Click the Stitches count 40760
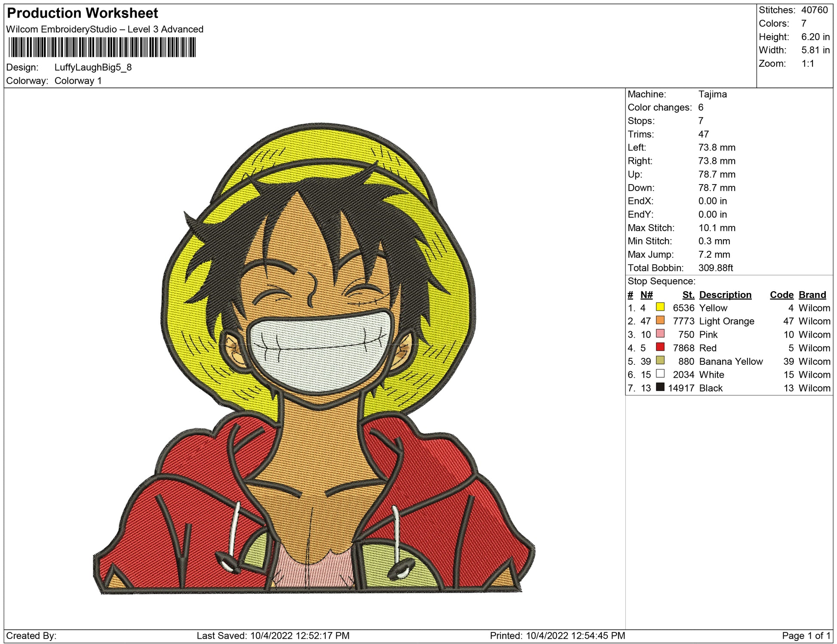 [x=814, y=10]
